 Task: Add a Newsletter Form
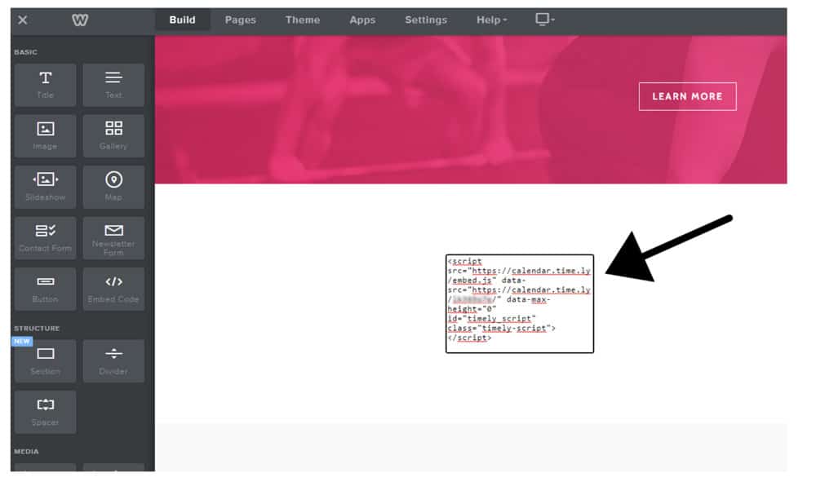click(x=113, y=237)
